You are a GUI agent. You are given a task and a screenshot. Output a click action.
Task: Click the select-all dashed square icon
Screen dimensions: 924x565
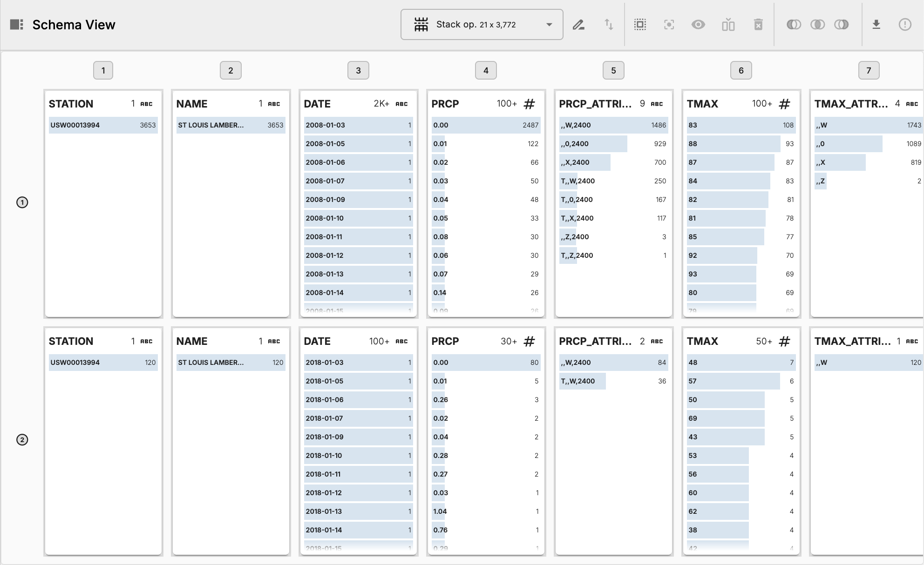(640, 25)
